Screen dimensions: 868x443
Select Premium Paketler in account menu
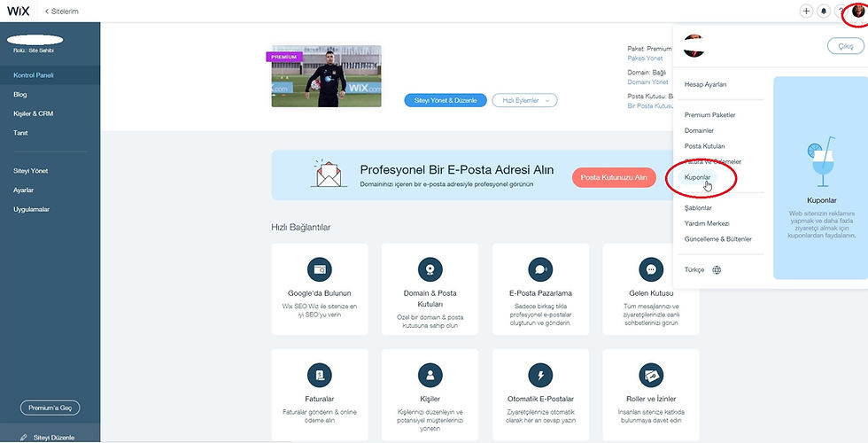(x=709, y=114)
